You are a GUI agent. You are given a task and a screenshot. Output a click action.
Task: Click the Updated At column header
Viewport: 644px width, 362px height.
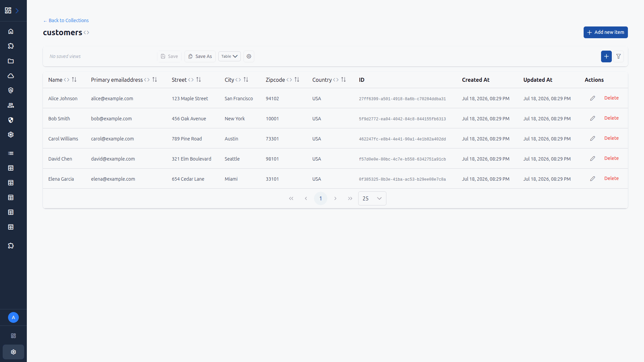[538, 80]
